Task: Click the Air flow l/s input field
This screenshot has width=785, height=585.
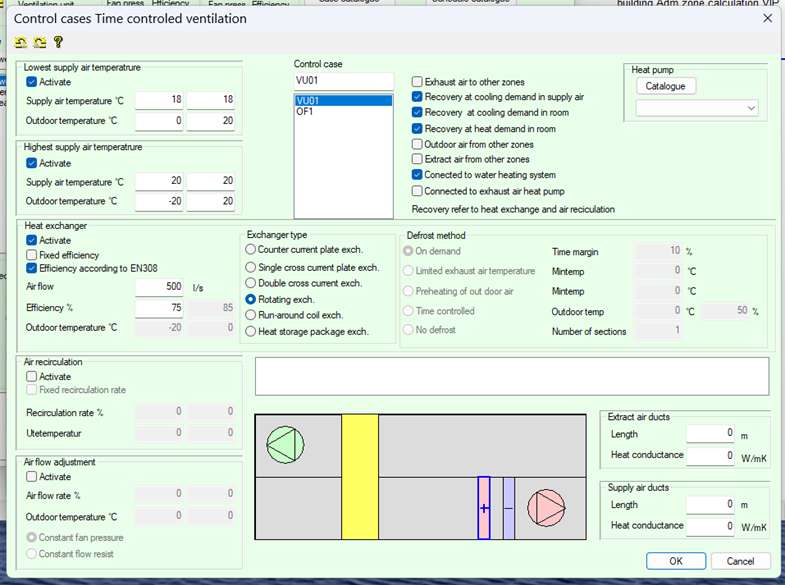Action: click(158, 286)
